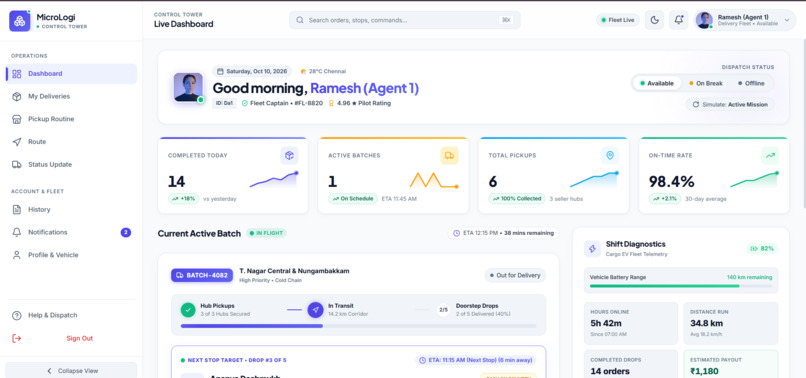Click the Notifications count badge 2
This screenshot has width=806, height=378.
pyautogui.click(x=125, y=232)
